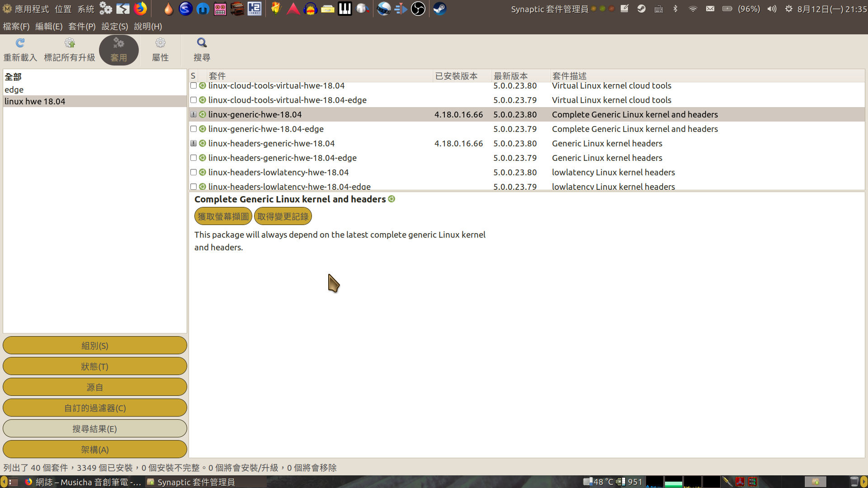
Task: Launch OBS Studio from the top panel
Action: point(418,9)
